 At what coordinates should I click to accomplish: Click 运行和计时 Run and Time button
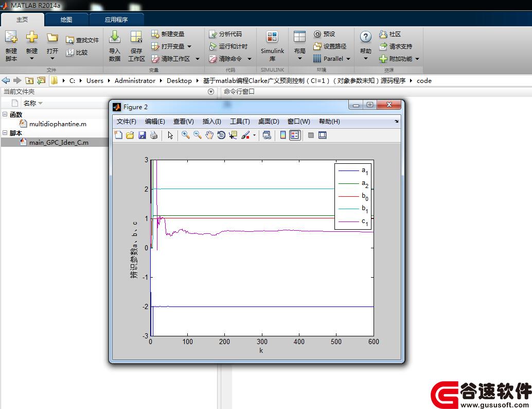click(x=228, y=46)
